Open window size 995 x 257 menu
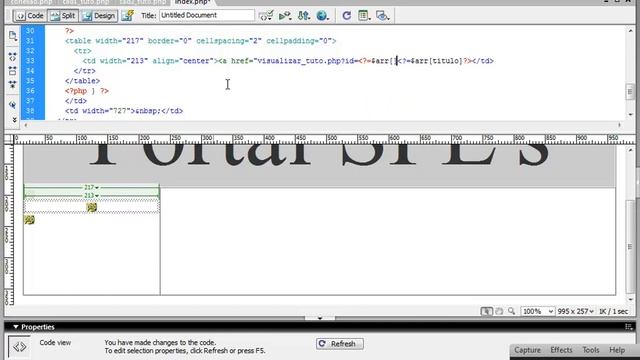 click(575, 311)
